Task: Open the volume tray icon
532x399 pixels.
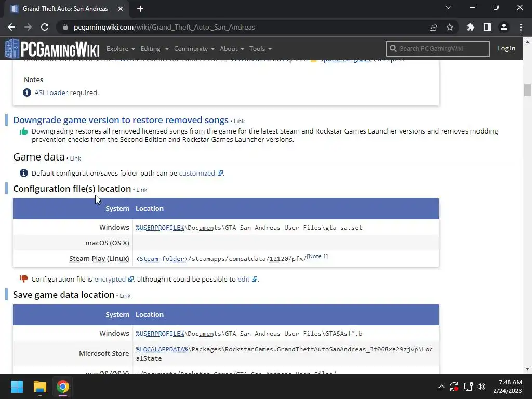Action: (481, 387)
